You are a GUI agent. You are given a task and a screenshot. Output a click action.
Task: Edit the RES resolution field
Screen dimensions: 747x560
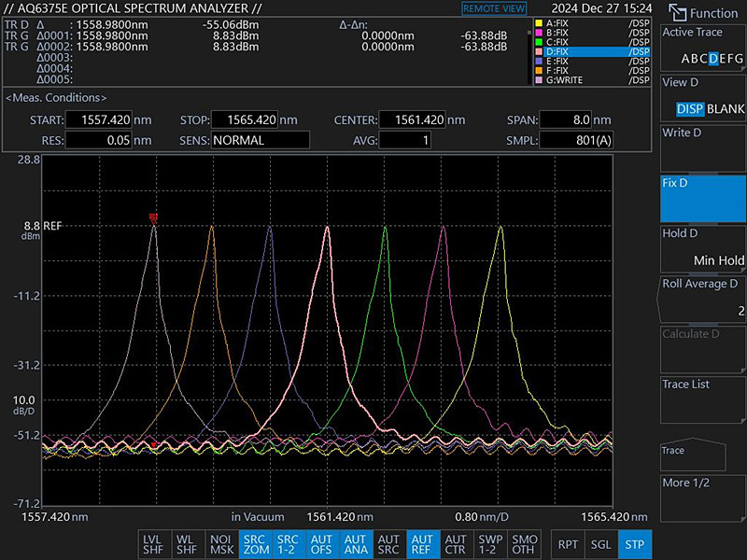pyautogui.click(x=98, y=141)
